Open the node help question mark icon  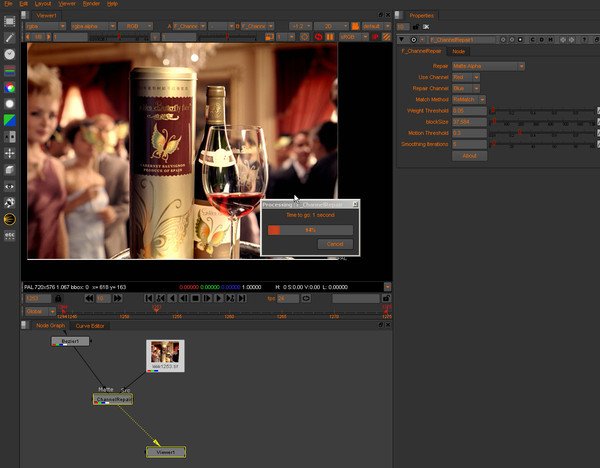click(x=584, y=40)
